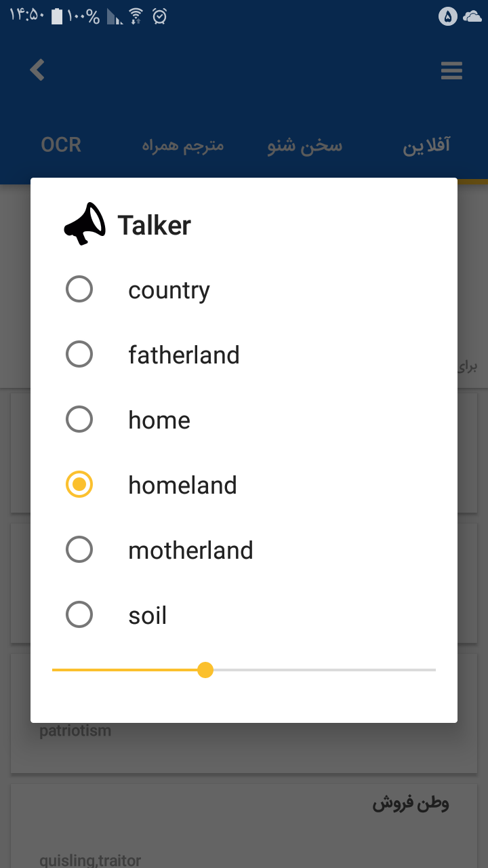Open the آفلاین tab

[426, 145]
